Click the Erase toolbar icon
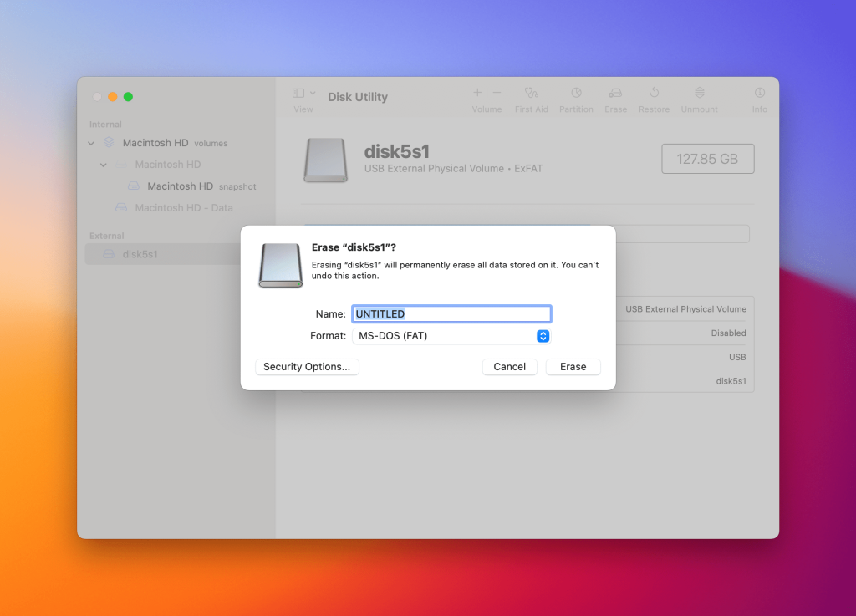The image size is (856, 616). (615, 93)
